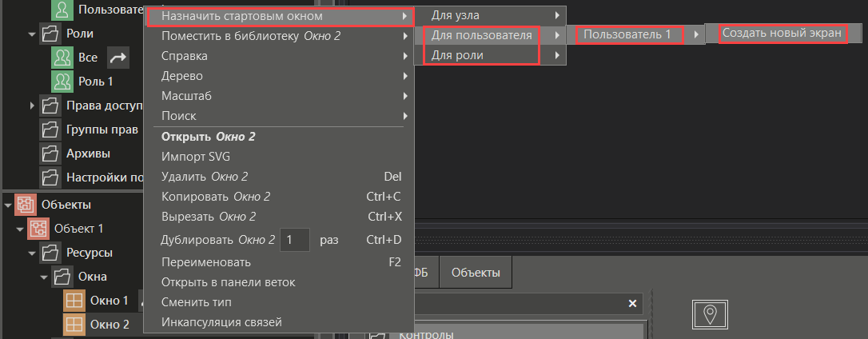Click Переименовать in the context menu
Image resolution: width=868 pixels, height=339 pixels.
coord(206,262)
